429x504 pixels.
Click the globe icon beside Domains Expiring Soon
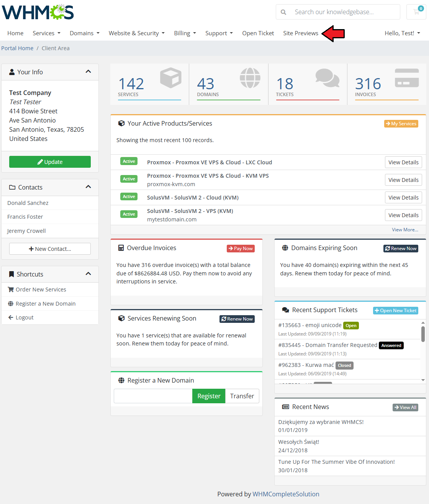click(x=285, y=248)
